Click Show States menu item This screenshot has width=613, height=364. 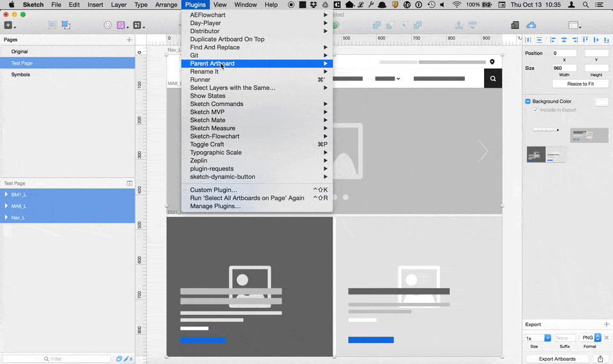[257, 96]
